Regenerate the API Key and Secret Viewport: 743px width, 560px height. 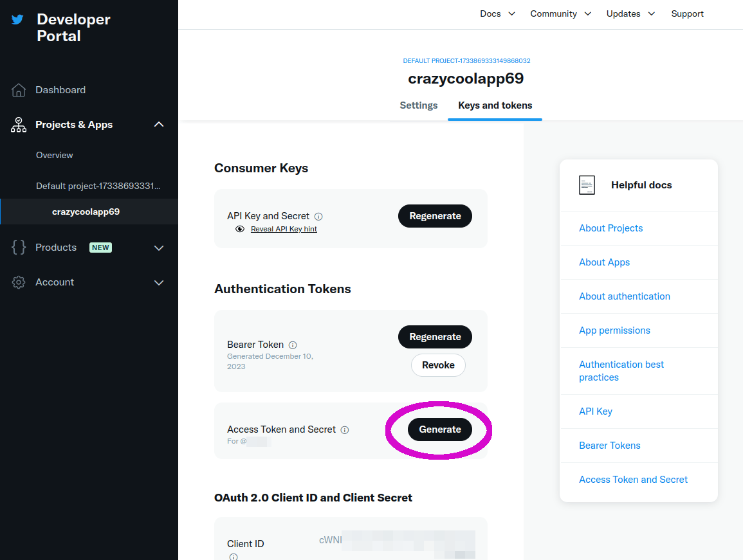pyautogui.click(x=435, y=216)
